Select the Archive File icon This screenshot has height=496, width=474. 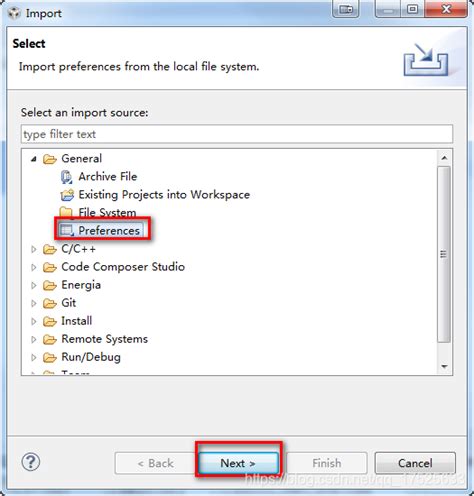pyautogui.click(x=66, y=177)
